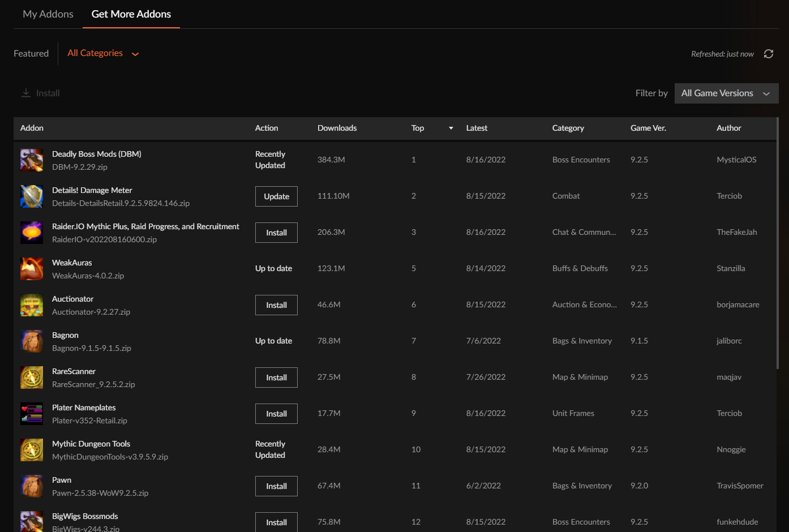
Task: Select the Featured section
Action: 31,53
